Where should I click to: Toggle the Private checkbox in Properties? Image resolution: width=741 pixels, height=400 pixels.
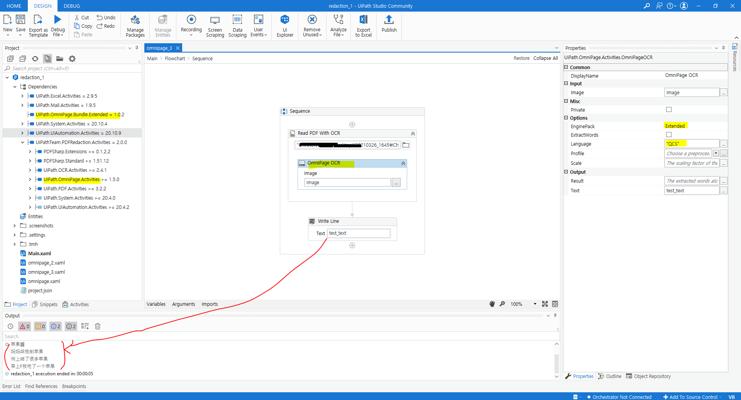[x=669, y=110]
